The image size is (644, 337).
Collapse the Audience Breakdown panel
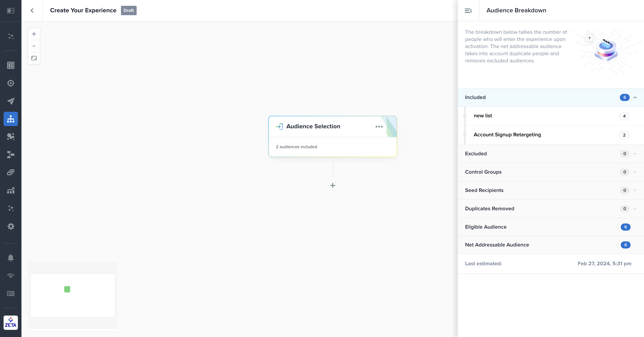point(468,11)
